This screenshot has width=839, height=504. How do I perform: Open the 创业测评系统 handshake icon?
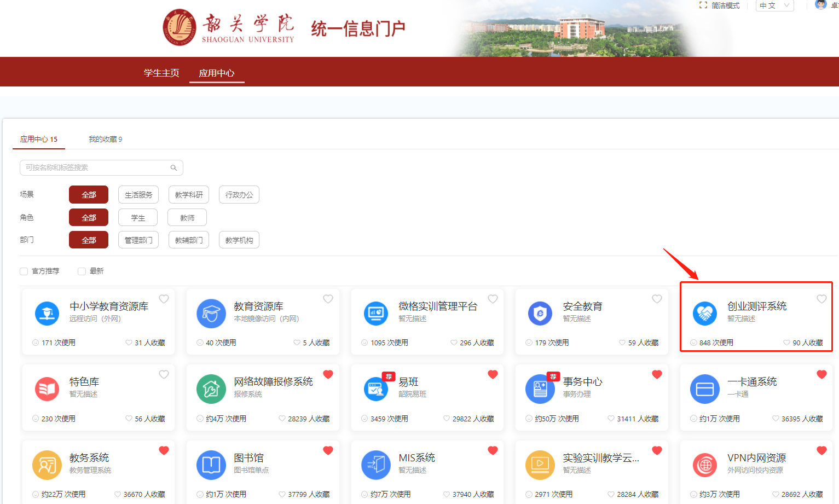pos(704,313)
